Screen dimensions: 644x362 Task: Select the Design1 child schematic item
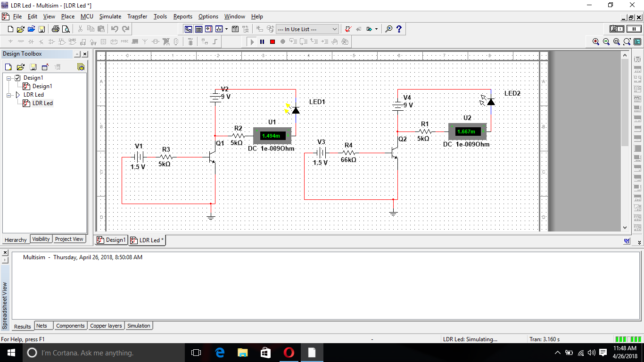tap(42, 86)
